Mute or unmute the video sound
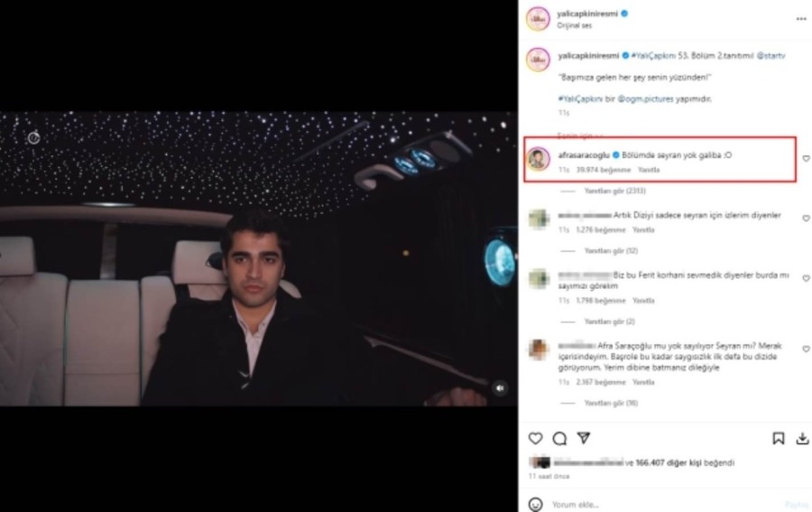The width and height of the screenshot is (812, 512). coord(500,387)
